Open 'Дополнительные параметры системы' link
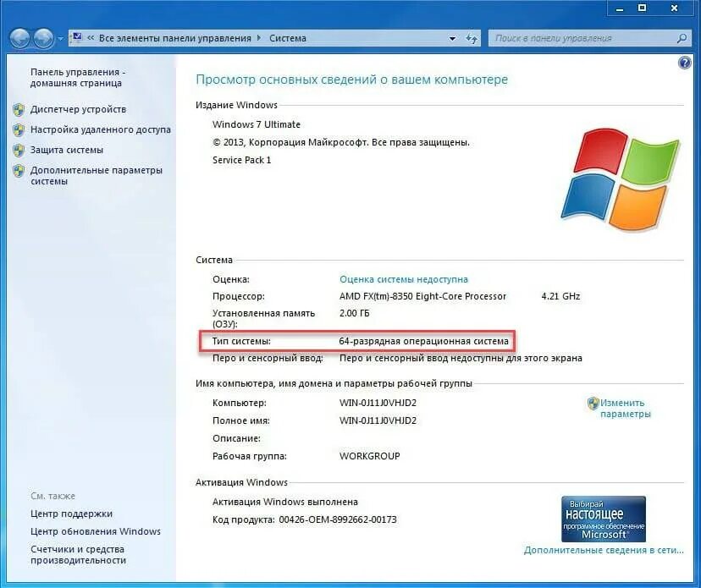This screenshot has height=588, width=701. tap(97, 176)
